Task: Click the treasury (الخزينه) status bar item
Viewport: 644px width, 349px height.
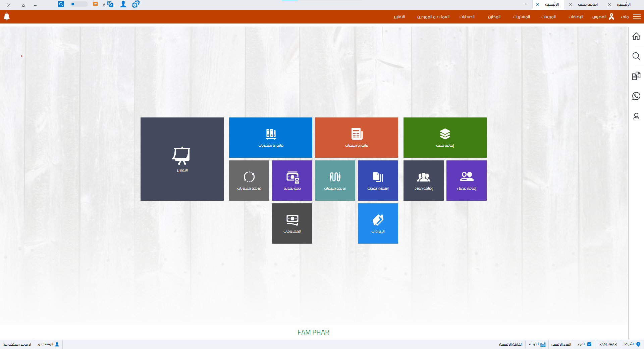Action: tap(537, 344)
